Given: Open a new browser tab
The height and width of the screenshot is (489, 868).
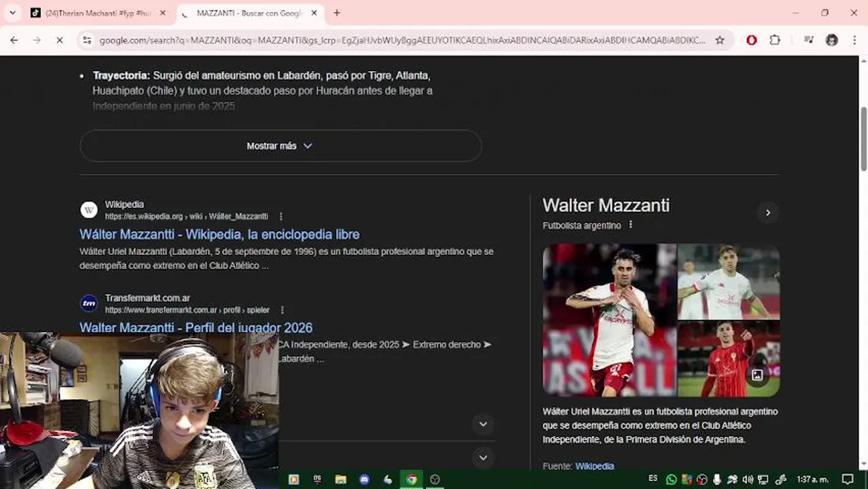Looking at the screenshot, I should [337, 13].
